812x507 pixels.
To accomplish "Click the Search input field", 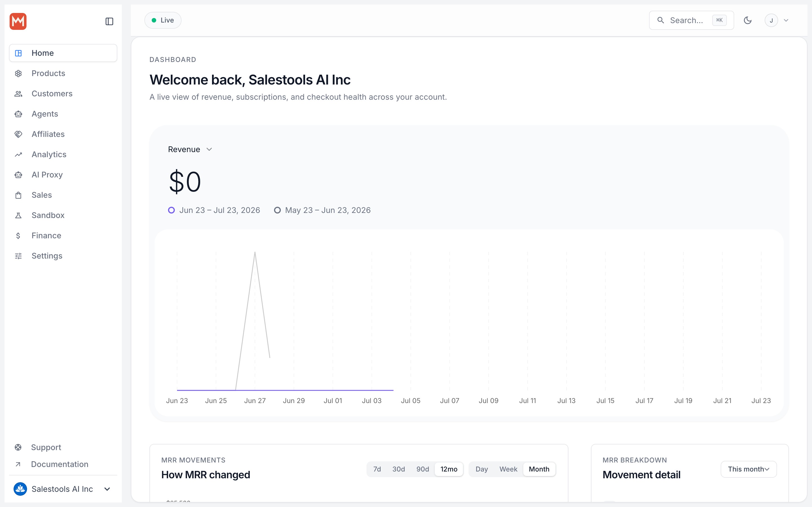I will [691, 21].
